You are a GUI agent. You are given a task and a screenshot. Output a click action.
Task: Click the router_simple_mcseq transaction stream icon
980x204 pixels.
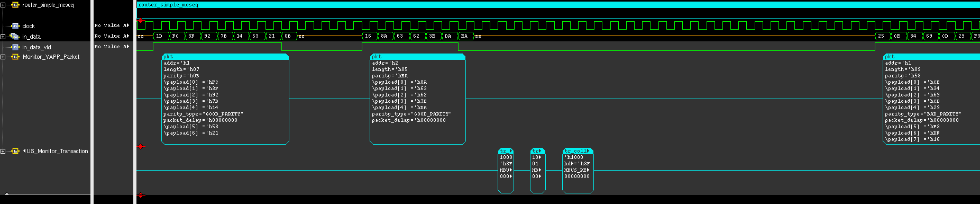pos(15,5)
